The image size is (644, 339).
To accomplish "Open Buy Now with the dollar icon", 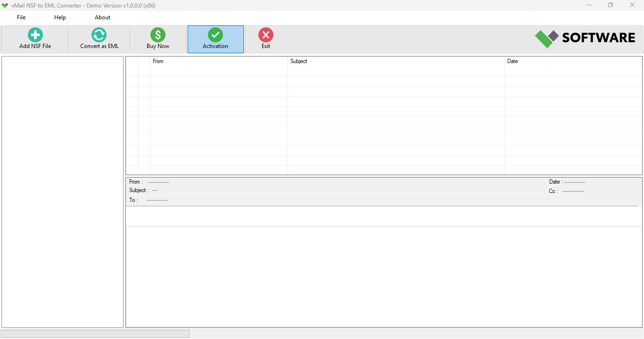I will (x=157, y=34).
